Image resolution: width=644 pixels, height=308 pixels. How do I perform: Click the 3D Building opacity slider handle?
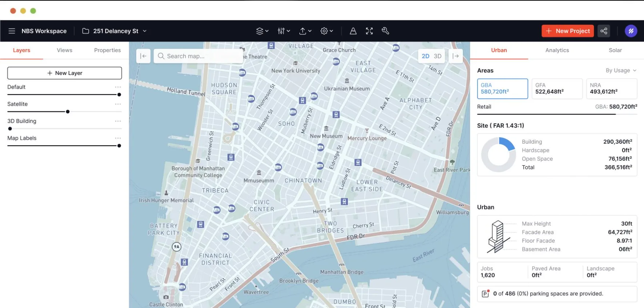(10, 129)
